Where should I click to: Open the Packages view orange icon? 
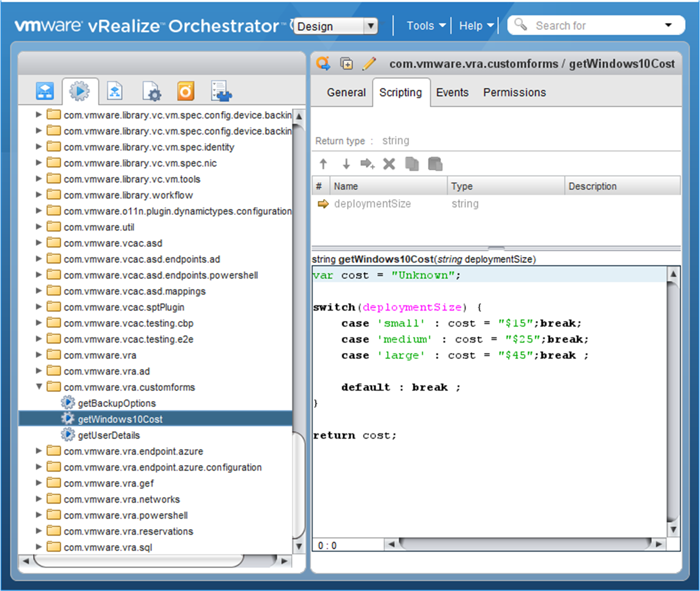click(x=185, y=91)
